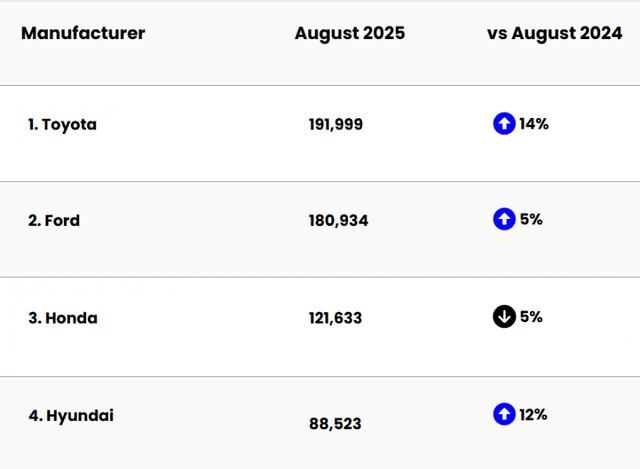Select the 2. Ford manufacturer name
Viewport: 640px width, 469px height.
coord(54,220)
